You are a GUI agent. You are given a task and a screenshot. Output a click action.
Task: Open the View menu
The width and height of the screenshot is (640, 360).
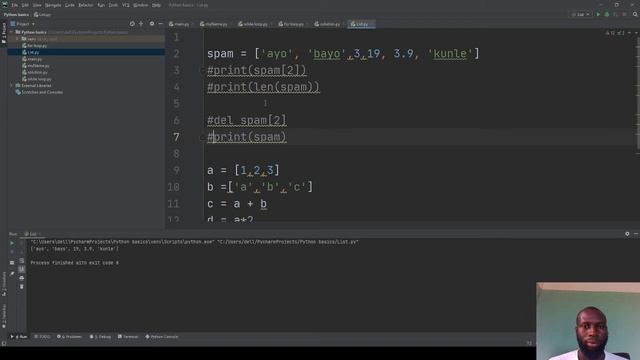37,5
